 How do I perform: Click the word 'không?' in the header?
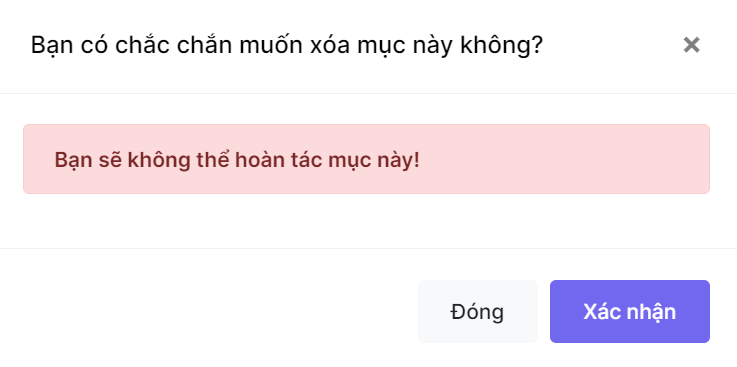coord(501,46)
